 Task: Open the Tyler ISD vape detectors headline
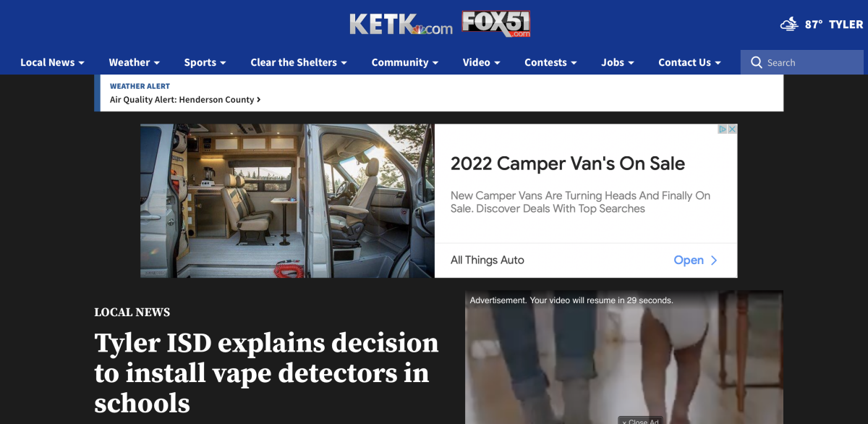[266, 373]
